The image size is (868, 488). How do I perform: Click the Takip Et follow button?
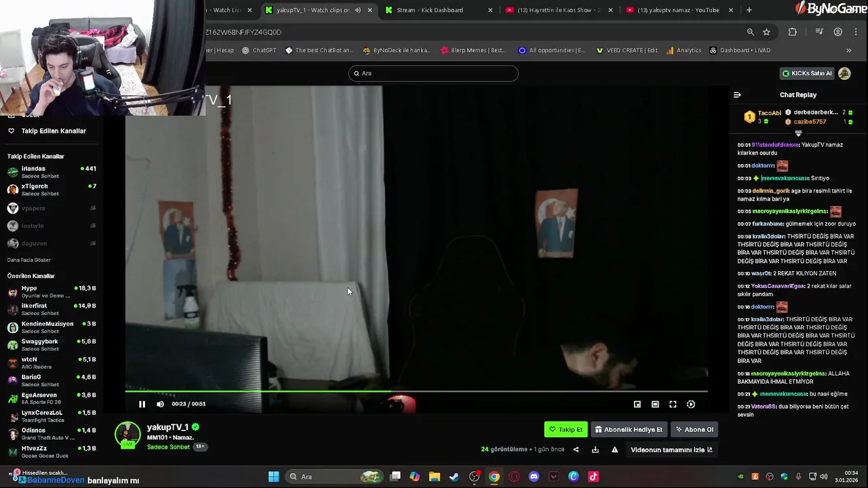coord(566,429)
